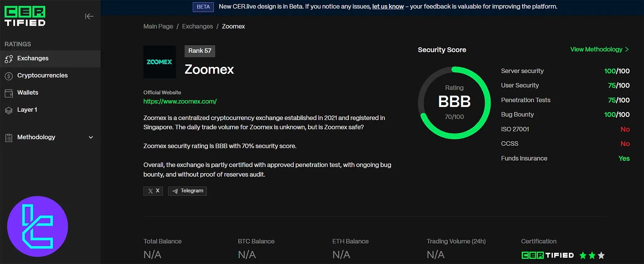Viewport: 644px width, 264px height.
Task: Open the Zoomex Telegram button
Action: 187,191
